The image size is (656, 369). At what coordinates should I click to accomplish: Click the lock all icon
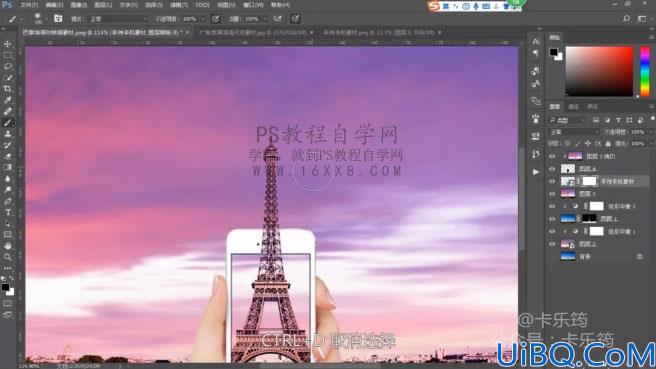click(x=608, y=144)
